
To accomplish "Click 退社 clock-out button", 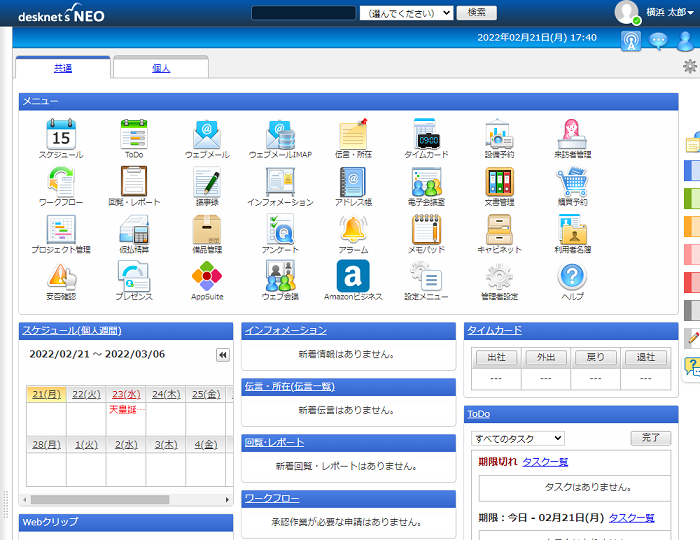I will pos(646,357).
